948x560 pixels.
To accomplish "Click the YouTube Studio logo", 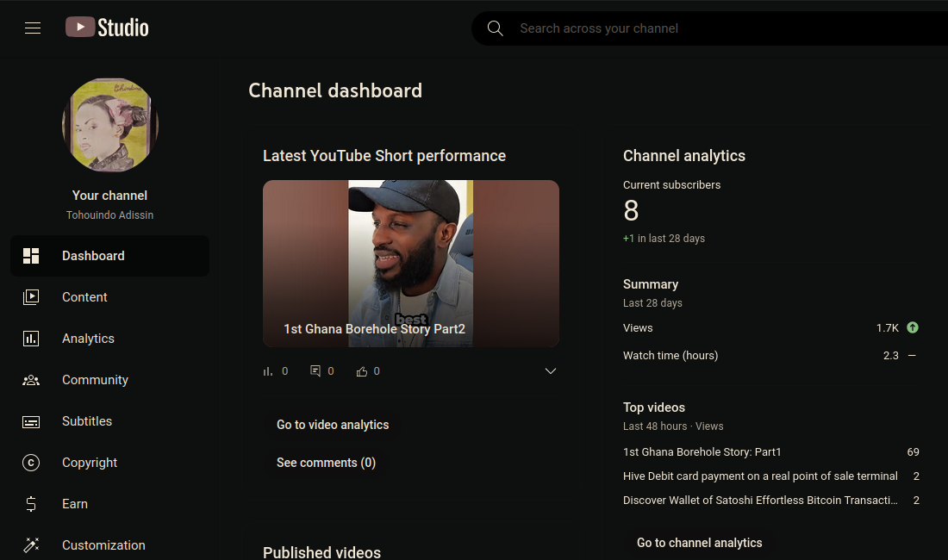I will 107,28.
